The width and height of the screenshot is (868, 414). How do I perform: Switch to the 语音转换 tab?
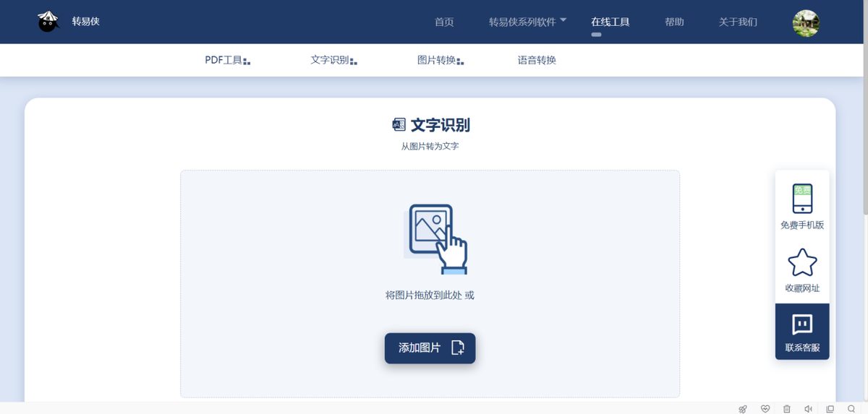click(x=537, y=61)
